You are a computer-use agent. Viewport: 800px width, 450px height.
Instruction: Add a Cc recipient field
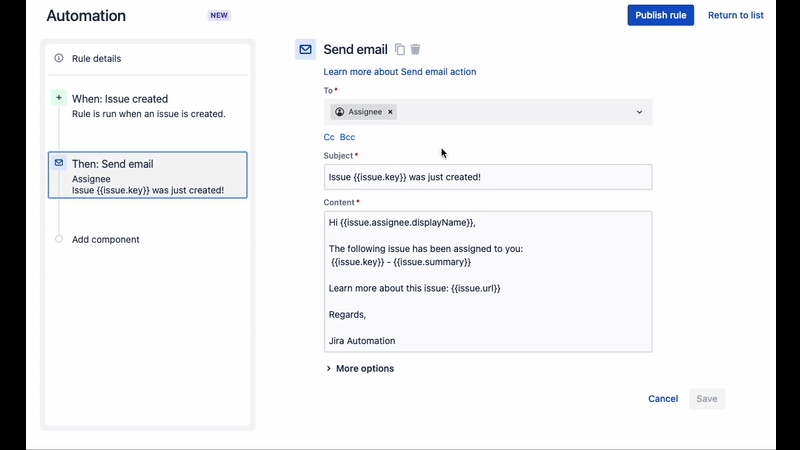tap(329, 137)
